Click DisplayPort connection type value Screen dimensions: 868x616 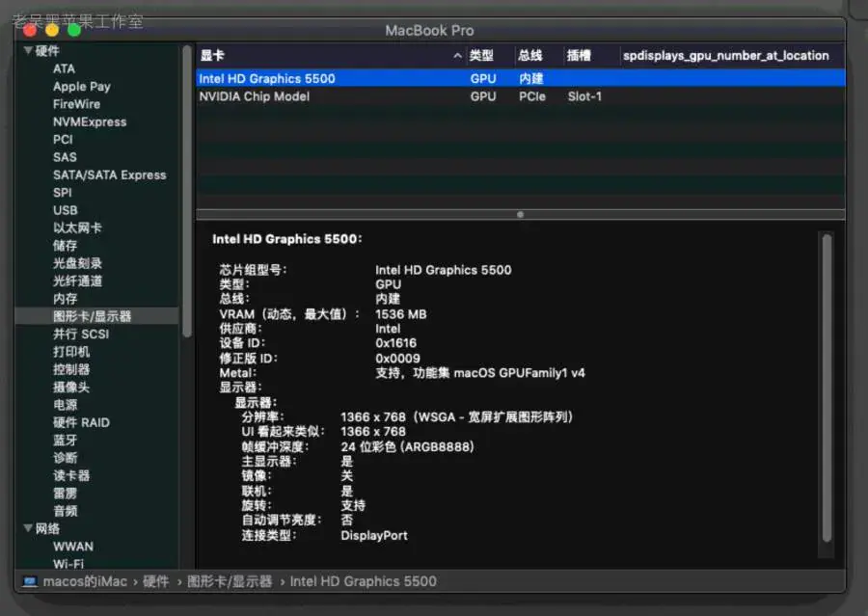pyautogui.click(x=374, y=535)
